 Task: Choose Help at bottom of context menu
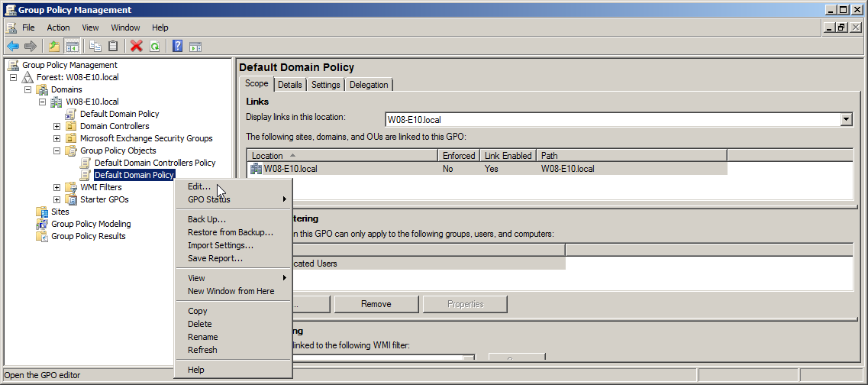click(233, 370)
